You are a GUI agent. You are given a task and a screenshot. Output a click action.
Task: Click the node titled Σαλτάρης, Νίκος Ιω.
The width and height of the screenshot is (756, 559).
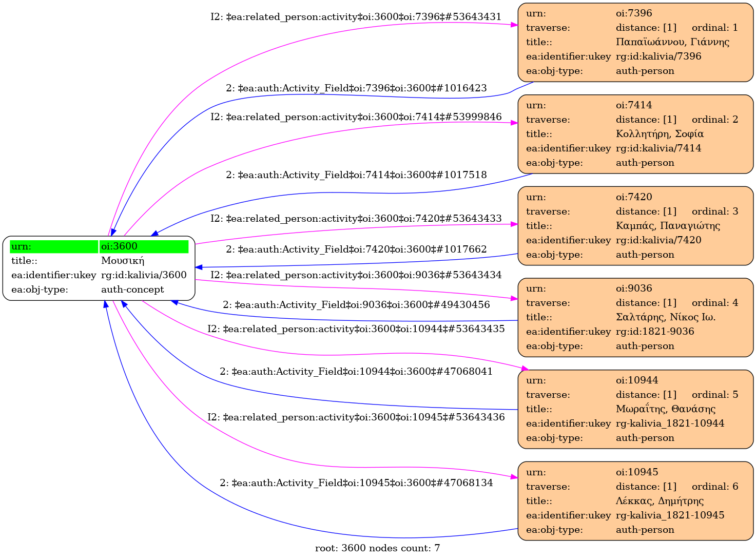click(x=665, y=317)
